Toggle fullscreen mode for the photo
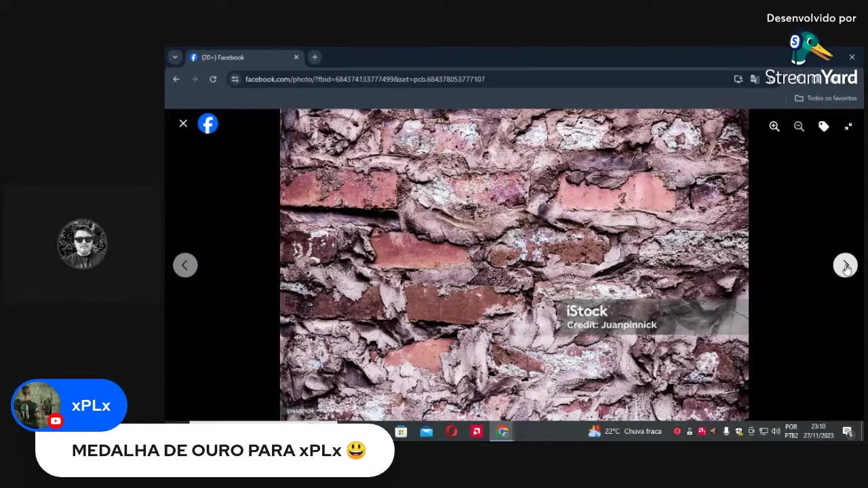The image size is (868, 488). (x=848, y=126)
